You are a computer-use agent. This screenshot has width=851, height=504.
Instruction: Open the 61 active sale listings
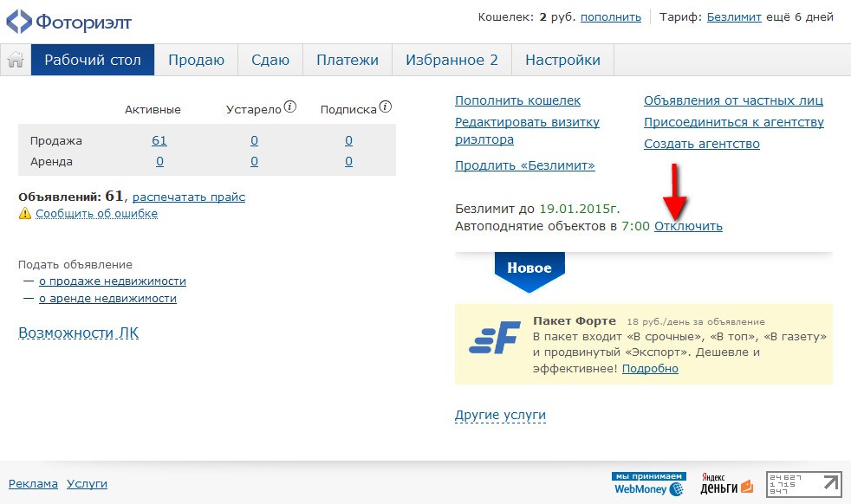(x=159, y=140)
